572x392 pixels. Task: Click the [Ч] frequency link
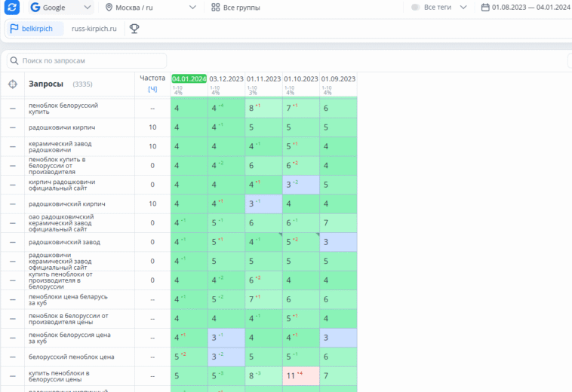point(152,89)
